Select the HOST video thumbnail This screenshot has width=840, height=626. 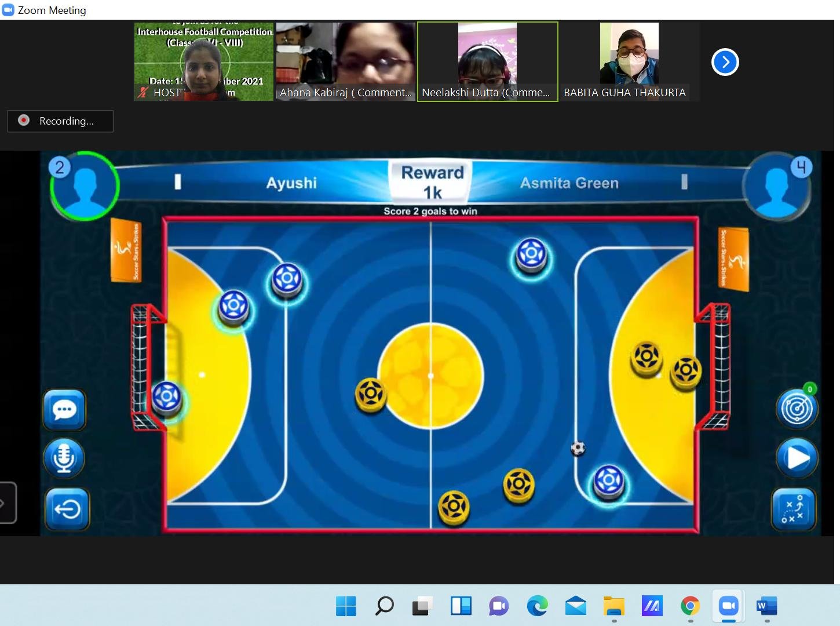[204, 61]
